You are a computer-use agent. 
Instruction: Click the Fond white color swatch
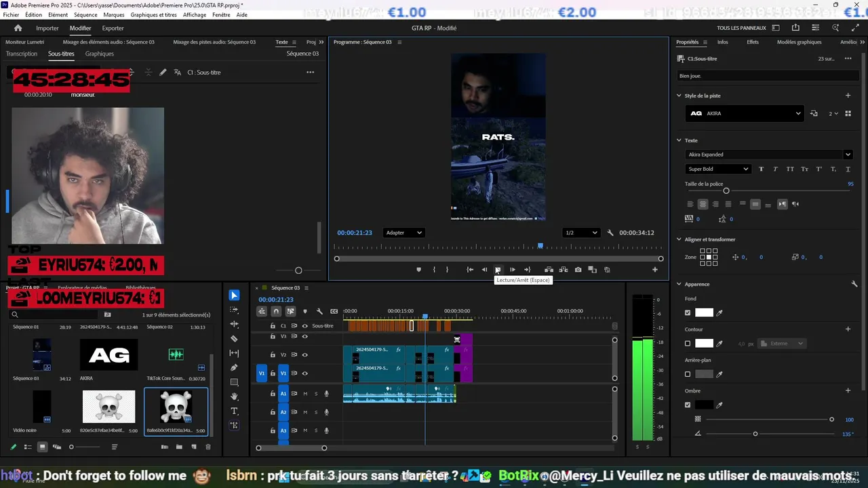pyautogui.click(x=704, y=312)
